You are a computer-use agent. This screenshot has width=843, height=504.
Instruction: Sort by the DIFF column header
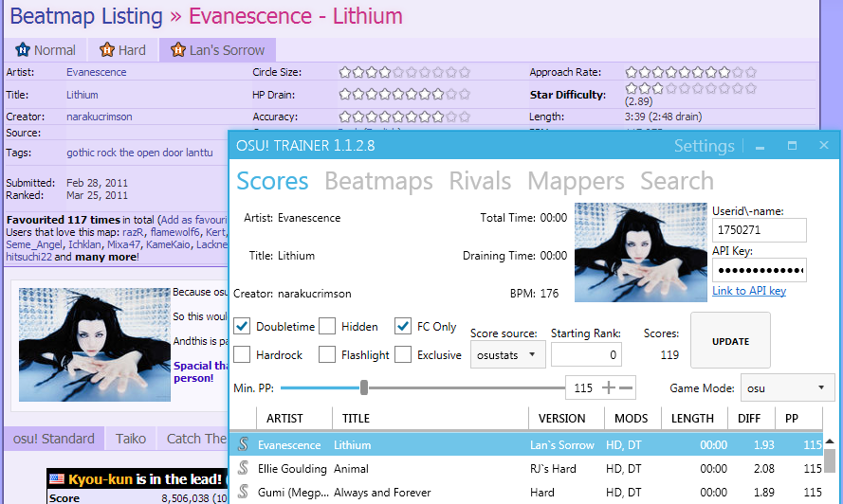pyautogui.click(x=749, y=418)
